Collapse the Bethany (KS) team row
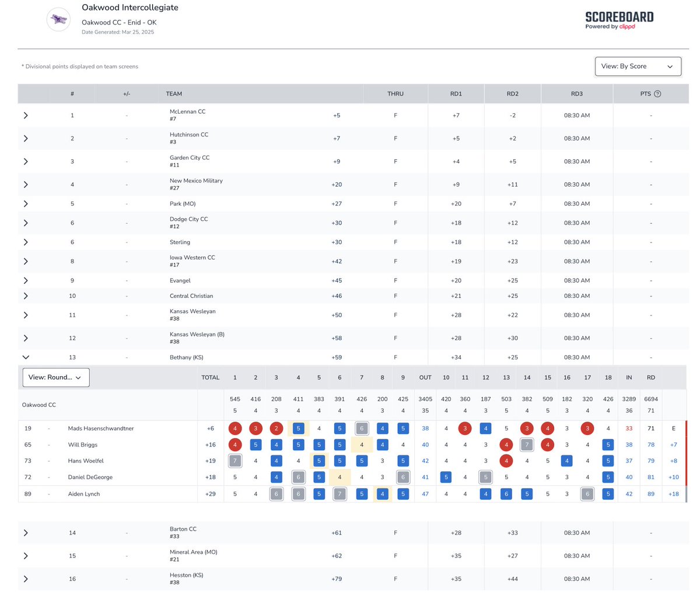Viewport: 700px width, 593px height. 26,357
